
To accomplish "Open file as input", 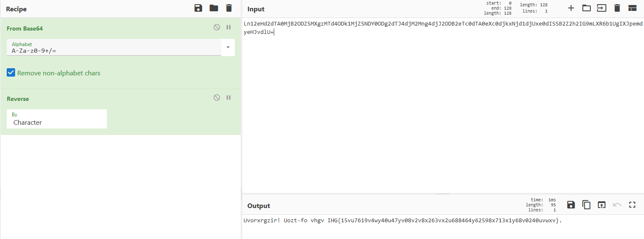I will [602, 8].
